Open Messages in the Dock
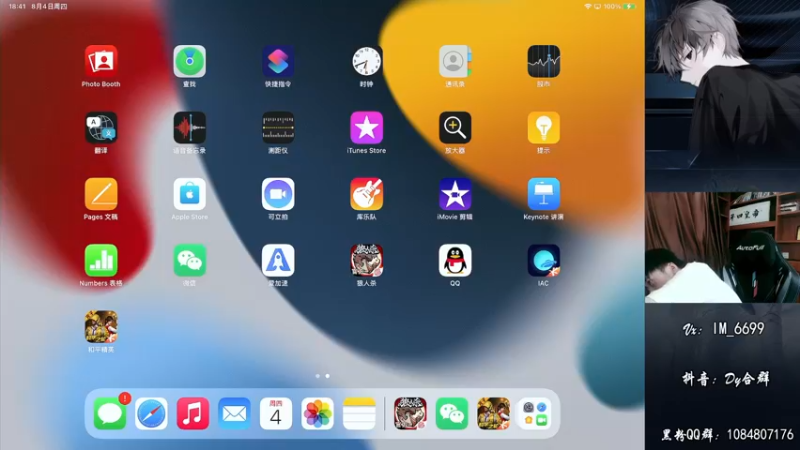800x450 pixels. (110, 413)
